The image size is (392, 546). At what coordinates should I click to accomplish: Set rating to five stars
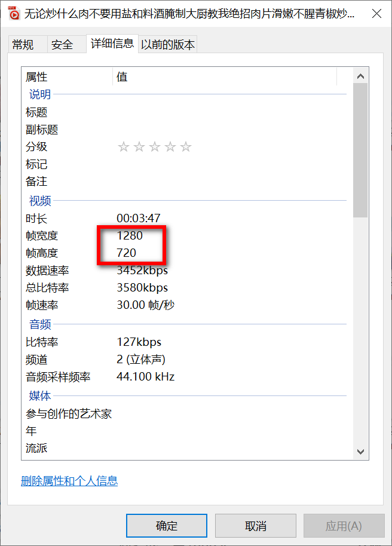pos(186,146)
